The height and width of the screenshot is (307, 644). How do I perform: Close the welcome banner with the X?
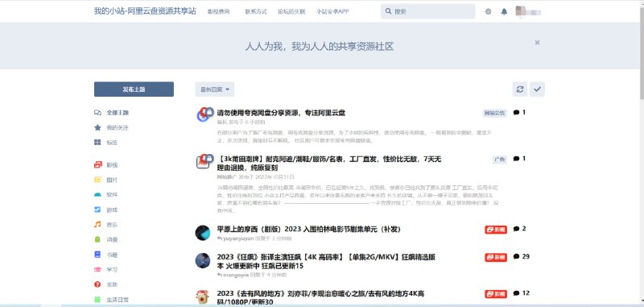(537, 43)
